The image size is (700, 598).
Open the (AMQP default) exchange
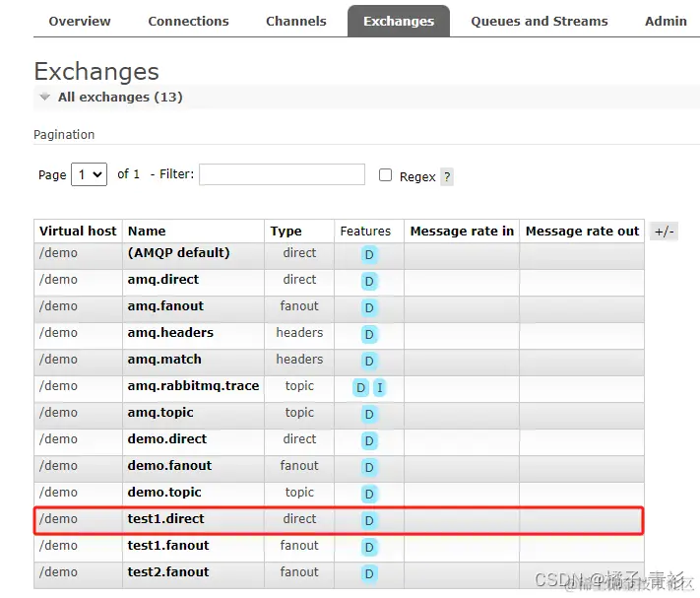click(x=178, y=253)
